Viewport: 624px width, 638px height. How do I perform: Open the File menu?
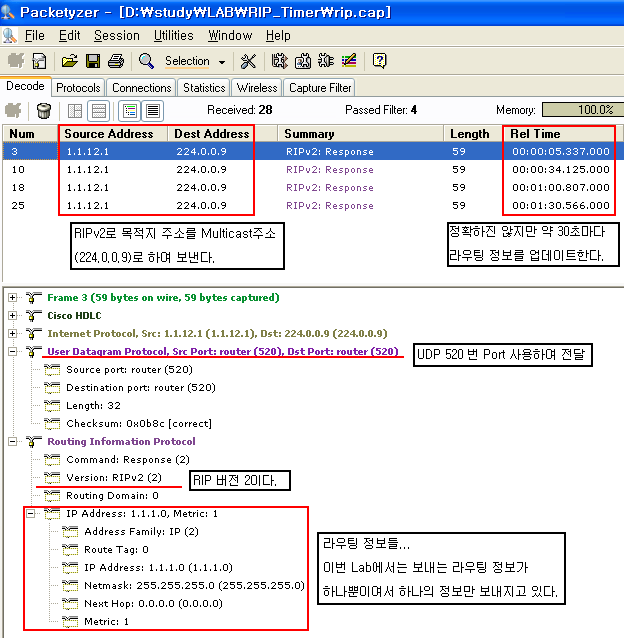pyautogui.click(x=35, y=36)
